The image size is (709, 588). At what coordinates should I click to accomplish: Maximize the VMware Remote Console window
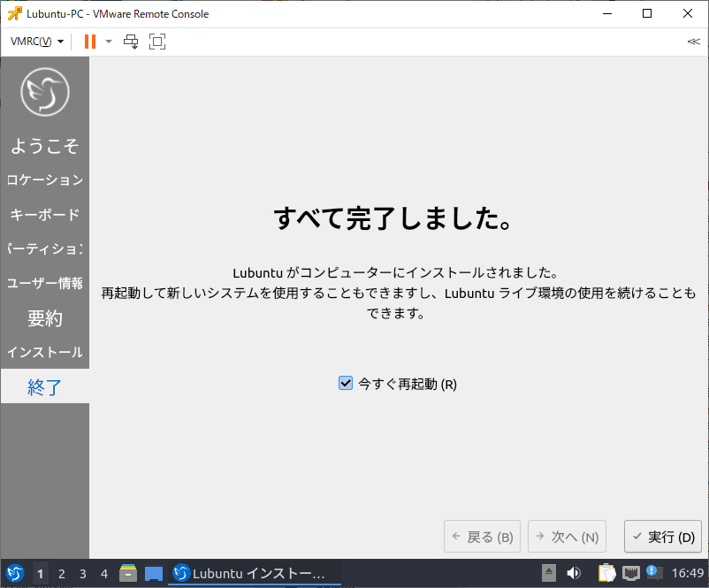pyautogui.click(x=647, y=13)
